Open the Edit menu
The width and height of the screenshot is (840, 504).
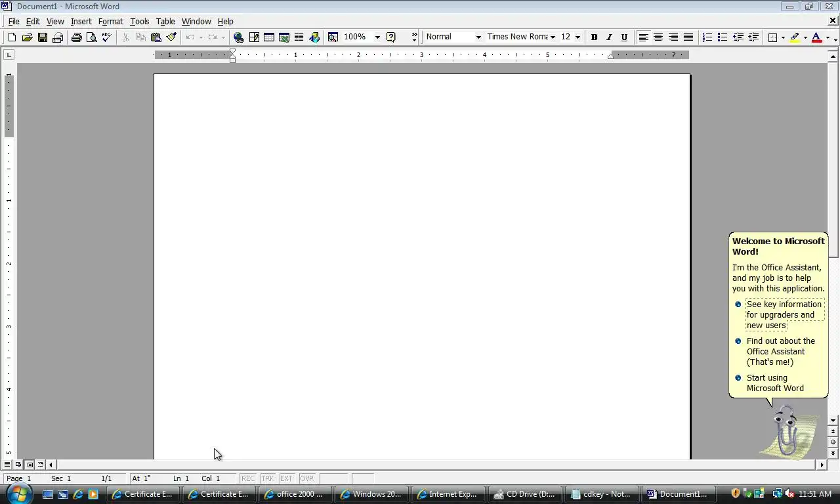coord(33,22)
